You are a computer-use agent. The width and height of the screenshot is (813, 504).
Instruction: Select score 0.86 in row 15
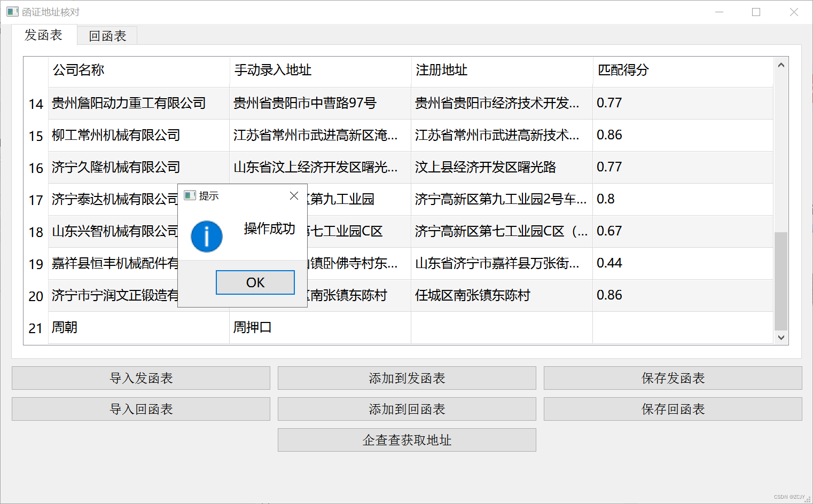pos(683,136)
